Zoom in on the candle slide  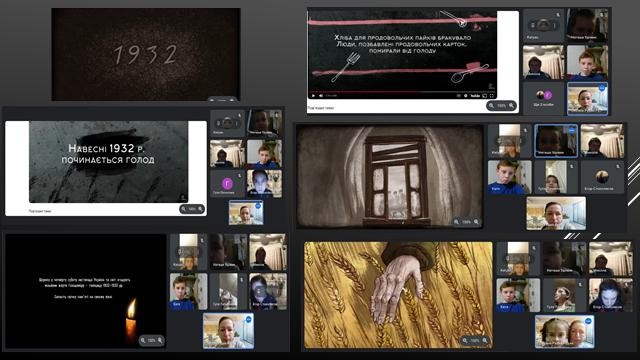[160, 340]
